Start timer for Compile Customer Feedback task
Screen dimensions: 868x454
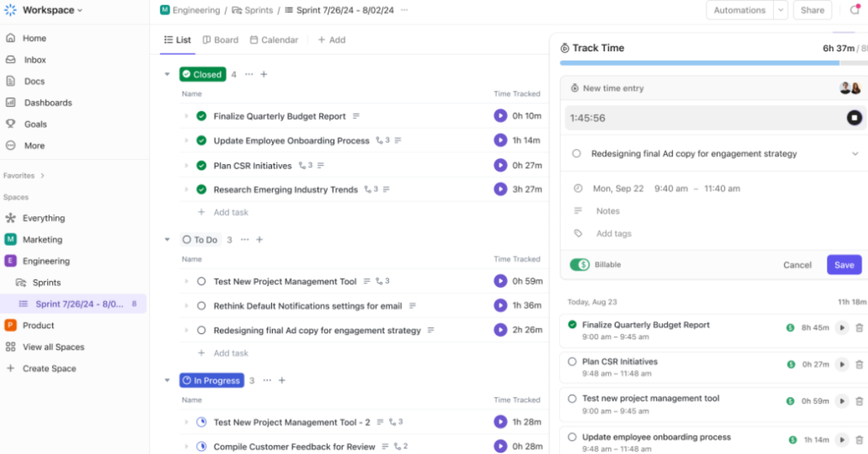(500, 446)
